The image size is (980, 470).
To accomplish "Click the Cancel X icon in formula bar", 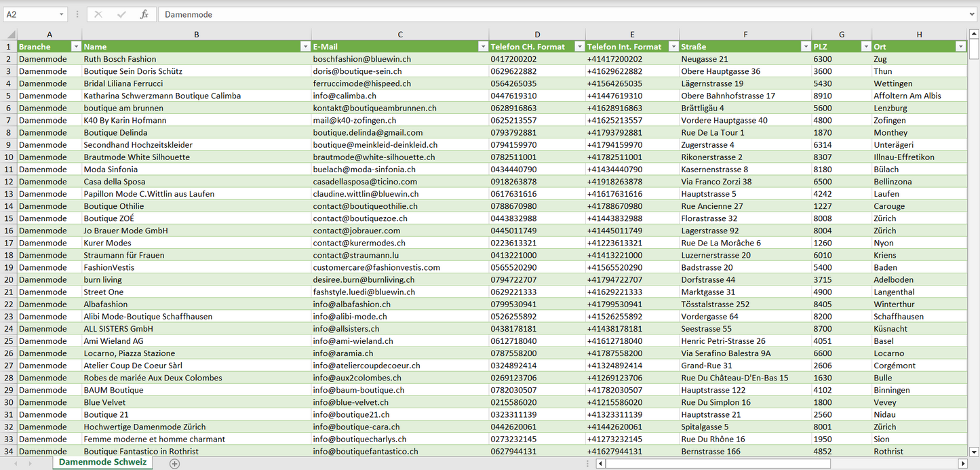I will (x=98, y=14).
